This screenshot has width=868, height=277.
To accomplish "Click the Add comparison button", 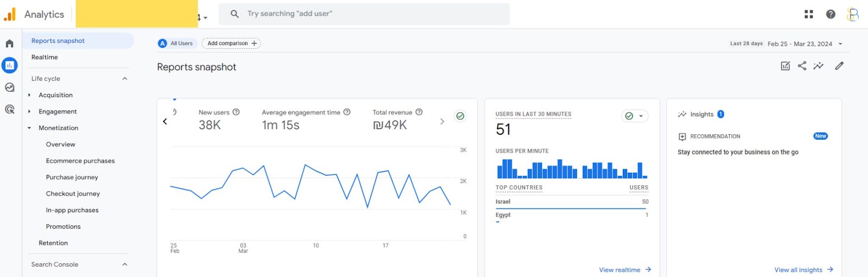I will point(232,43).
